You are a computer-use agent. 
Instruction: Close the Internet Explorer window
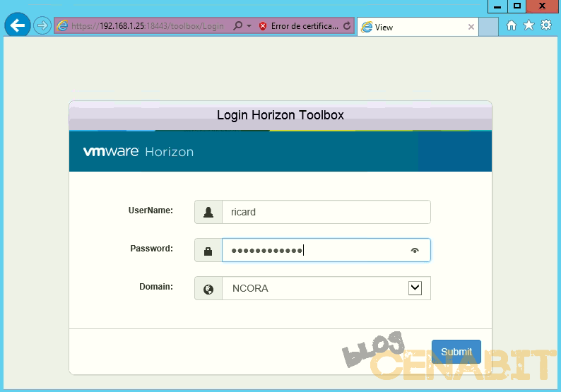(x=543, y=6)
